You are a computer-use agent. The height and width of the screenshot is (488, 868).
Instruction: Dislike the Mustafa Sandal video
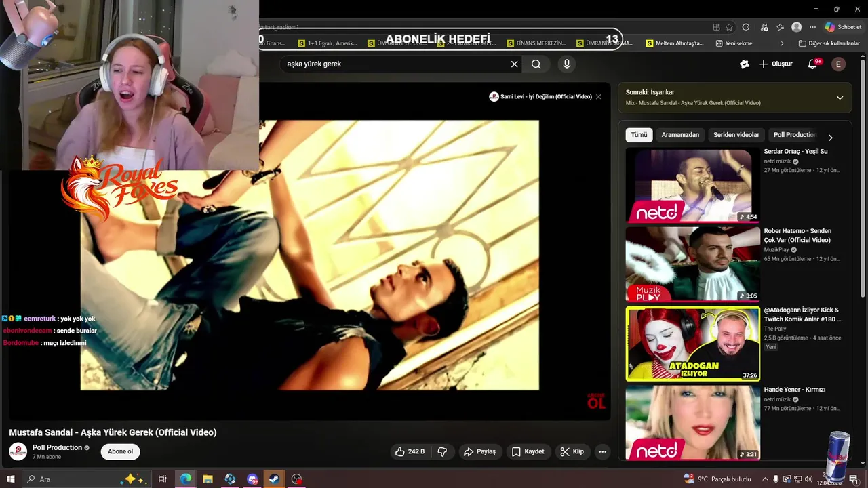(x=442, y=451)
